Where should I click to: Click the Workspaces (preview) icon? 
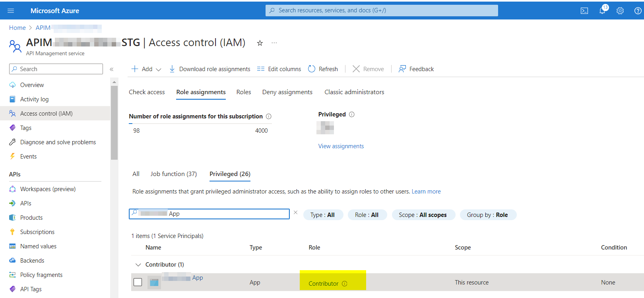[x=13, y=189]
